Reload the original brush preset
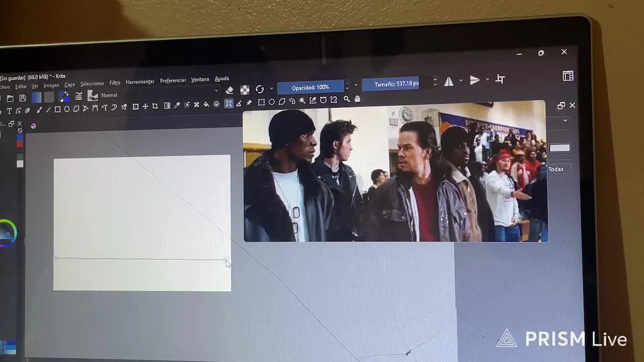Image resolution: width=644 pixels, height=362 pixels. 260,89
